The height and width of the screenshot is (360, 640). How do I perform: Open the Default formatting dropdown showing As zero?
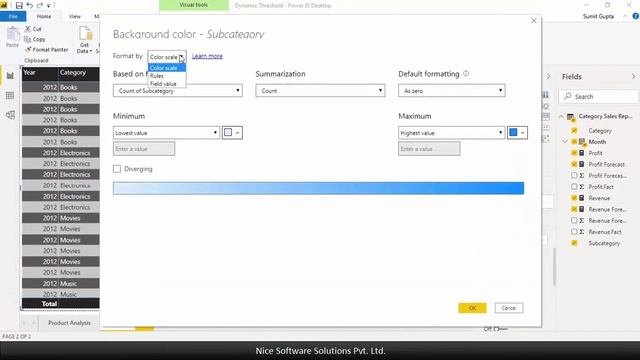[451, 91]
